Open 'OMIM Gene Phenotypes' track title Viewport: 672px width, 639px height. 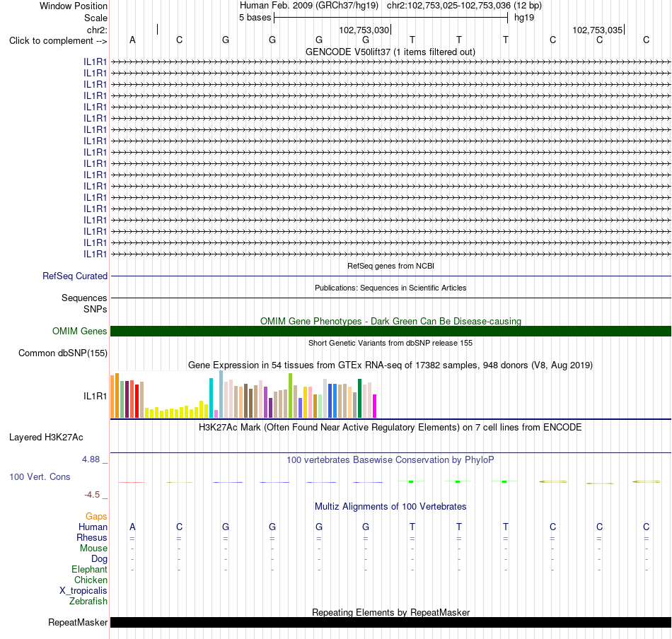pyautogui.click(x=390, y=321)
